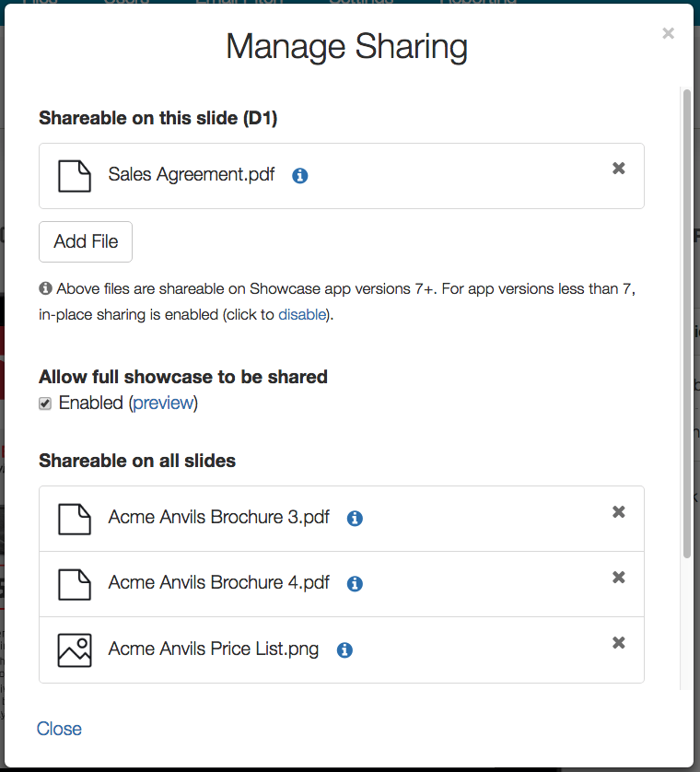Image resolution: width=700 pixels, height=772 pixels.
Task: Remove Sales Agreement.pdf from this slide
Action: [619, 169]
